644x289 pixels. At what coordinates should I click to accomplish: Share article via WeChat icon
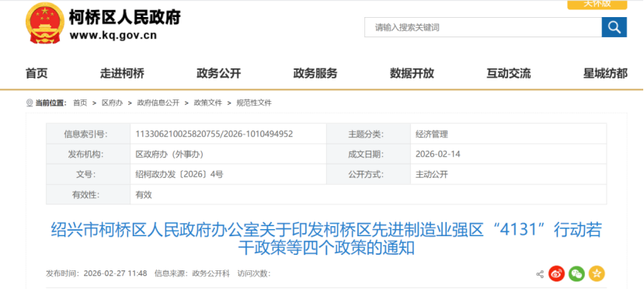pyautogui.click(x=576, y=273)
